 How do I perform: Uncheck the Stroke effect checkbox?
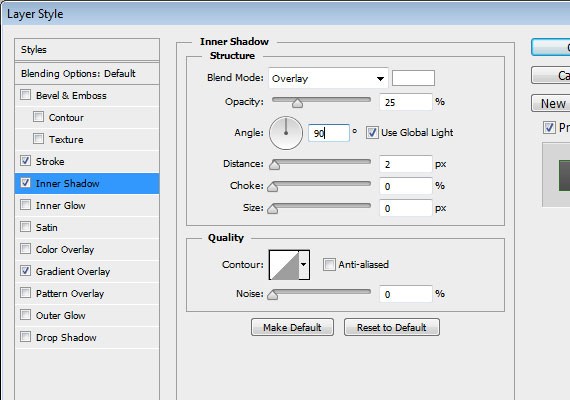click(25, 161)
